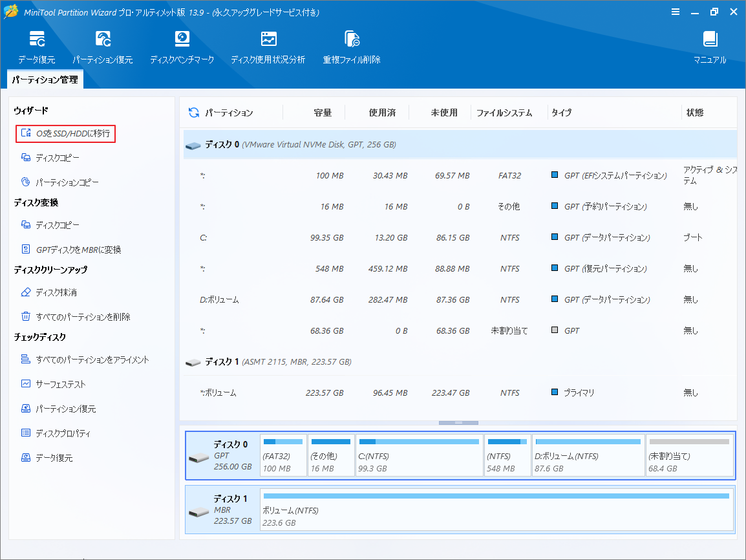This screenshot has width=746, height=560.
Task: Click the blue swatch beside プライマリ
Action: [x=554, y=392]
